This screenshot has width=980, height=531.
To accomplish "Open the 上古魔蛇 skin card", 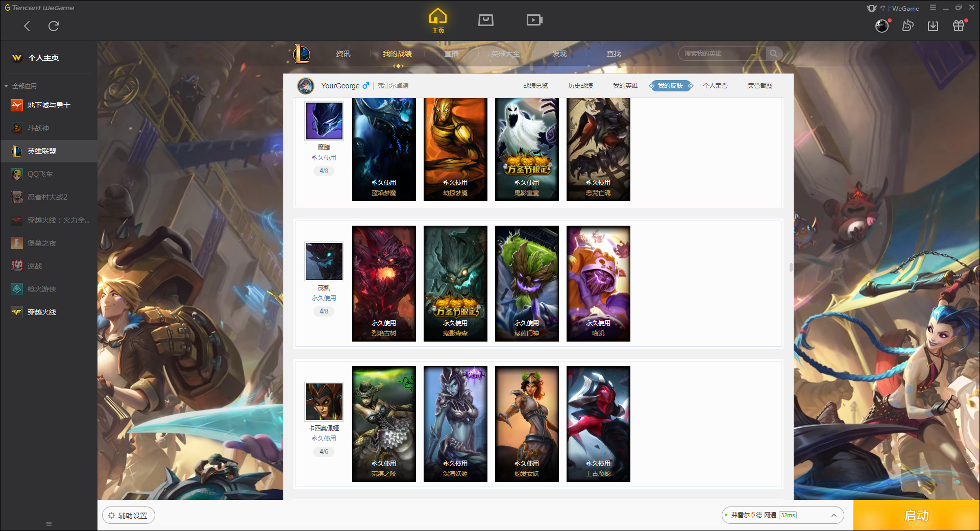I will (598, 424).
